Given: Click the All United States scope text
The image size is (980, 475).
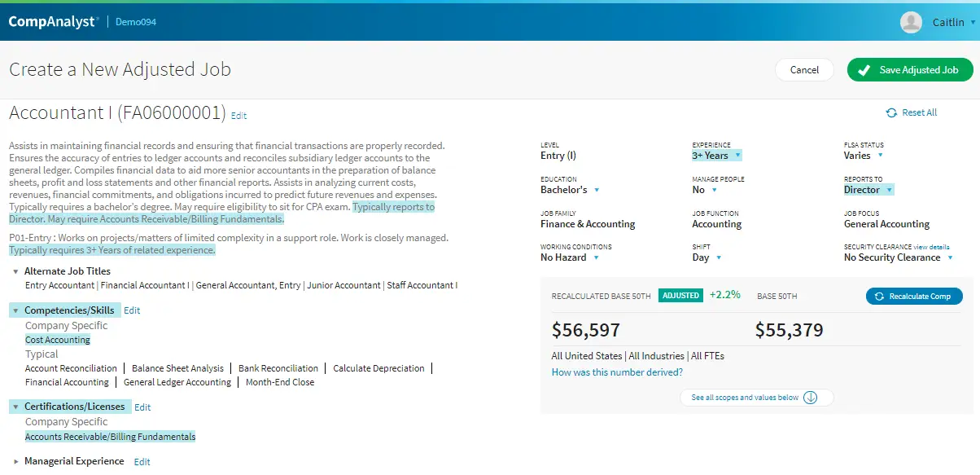Looking at the screenshot, I should pyautogui.click(x=586, y=356).
